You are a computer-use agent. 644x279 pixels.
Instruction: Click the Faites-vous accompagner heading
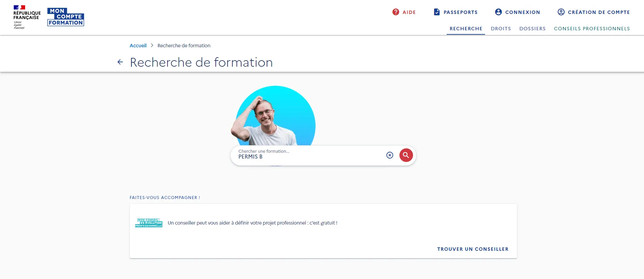coord(165,198)
